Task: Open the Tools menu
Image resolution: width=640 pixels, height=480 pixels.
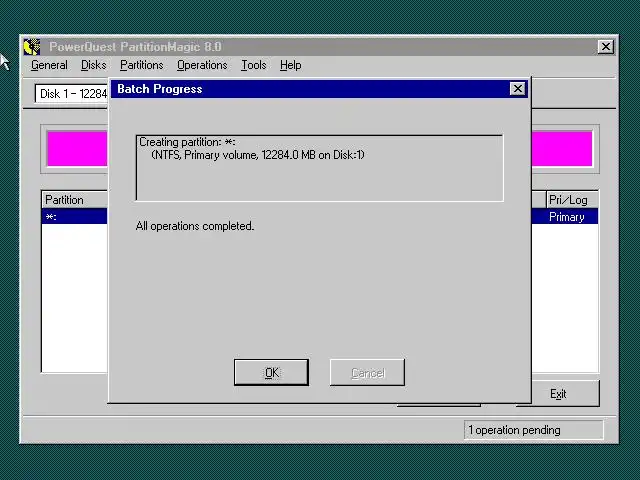Action: point(253,65)
